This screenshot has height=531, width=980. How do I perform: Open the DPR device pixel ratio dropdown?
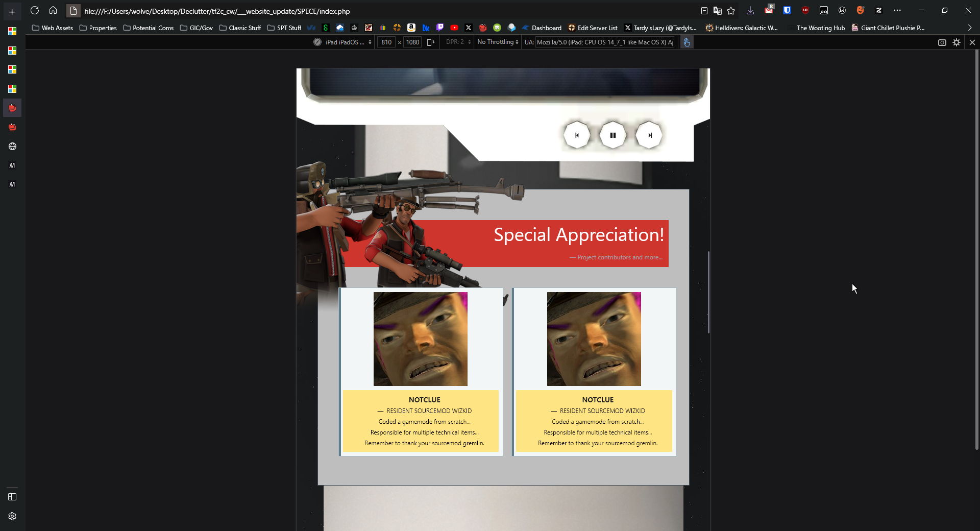pyautogui.click(x=458, y=42)
